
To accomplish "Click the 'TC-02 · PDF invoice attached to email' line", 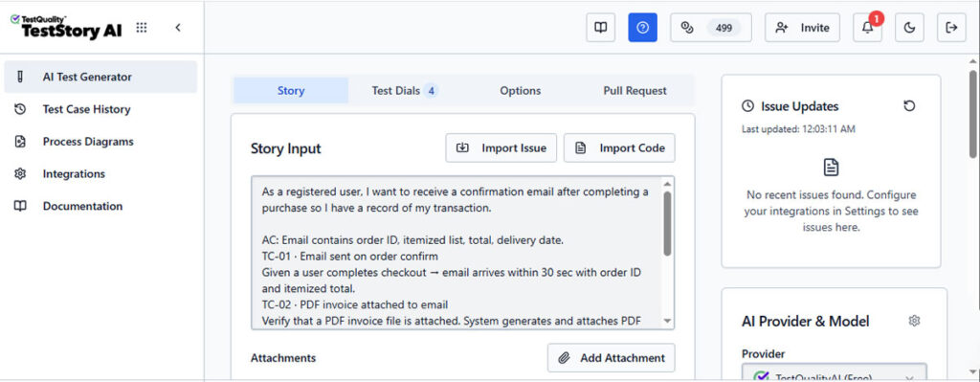I will point(355,305).
